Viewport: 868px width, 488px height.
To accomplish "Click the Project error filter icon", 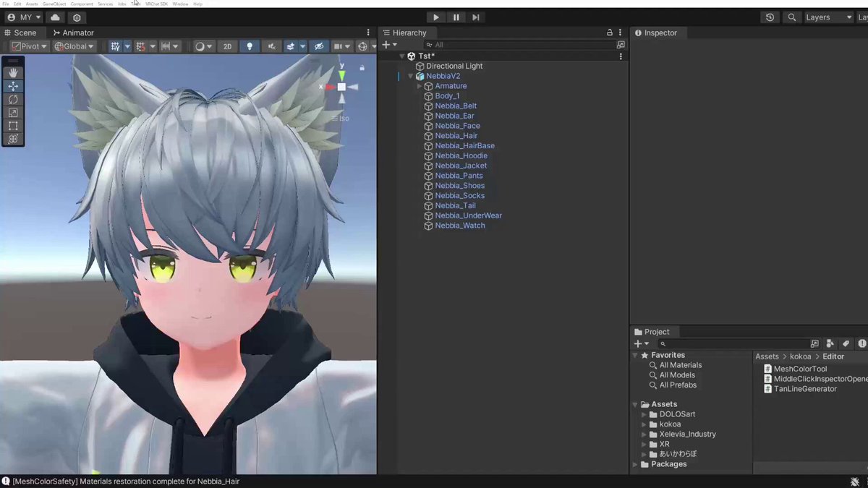I will pos(862,344).
